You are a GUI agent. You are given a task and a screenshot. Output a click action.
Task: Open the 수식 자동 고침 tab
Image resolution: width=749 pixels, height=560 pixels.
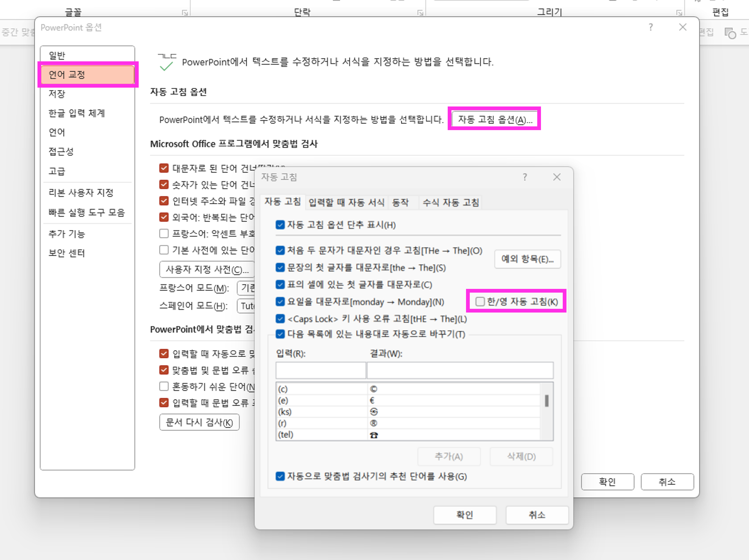tap(451, 202)
